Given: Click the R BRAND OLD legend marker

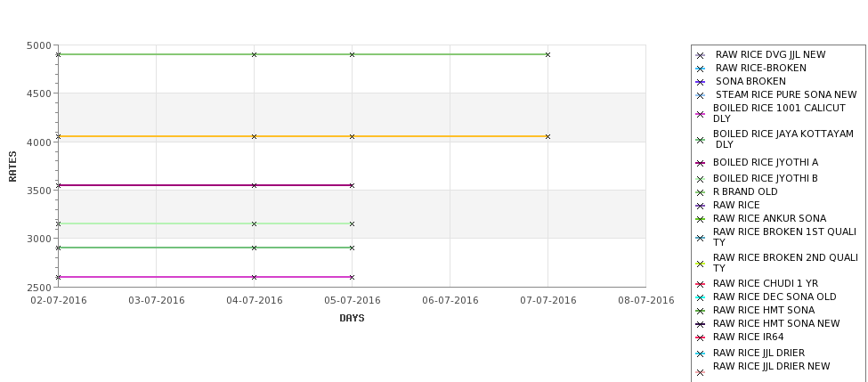Looking at the screenshot, I should click(x=701, y=192).
